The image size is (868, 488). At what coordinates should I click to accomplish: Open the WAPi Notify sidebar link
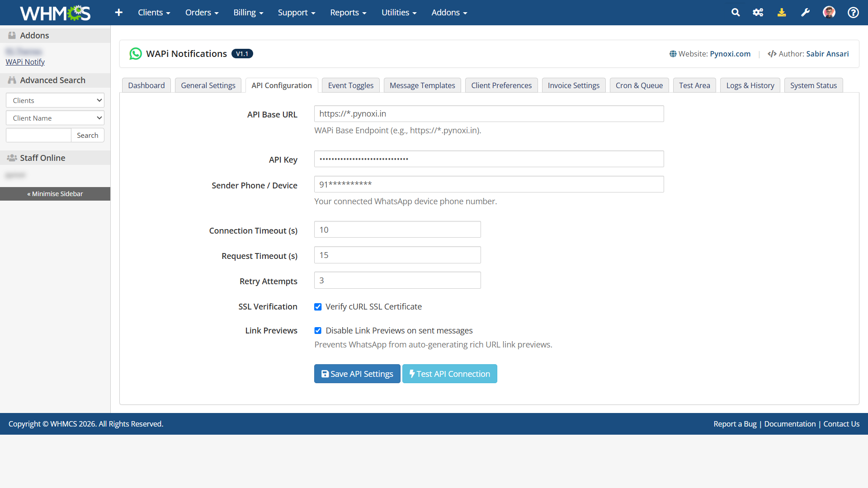[25, 62]
